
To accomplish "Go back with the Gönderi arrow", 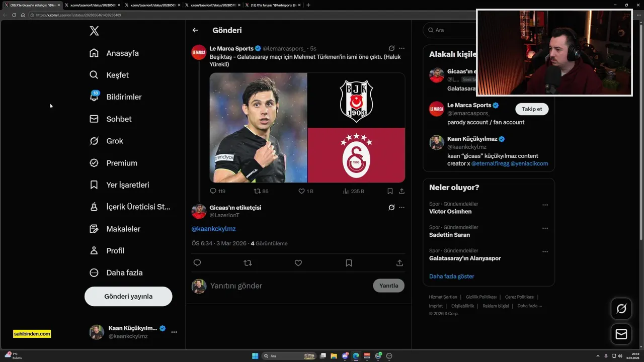I will tap(195, 30).
